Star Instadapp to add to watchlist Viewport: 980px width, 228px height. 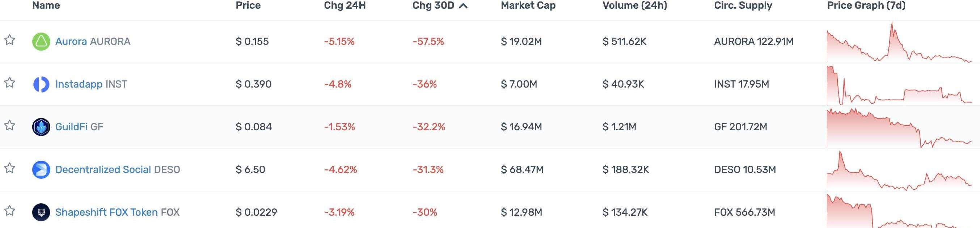point(9,83)
